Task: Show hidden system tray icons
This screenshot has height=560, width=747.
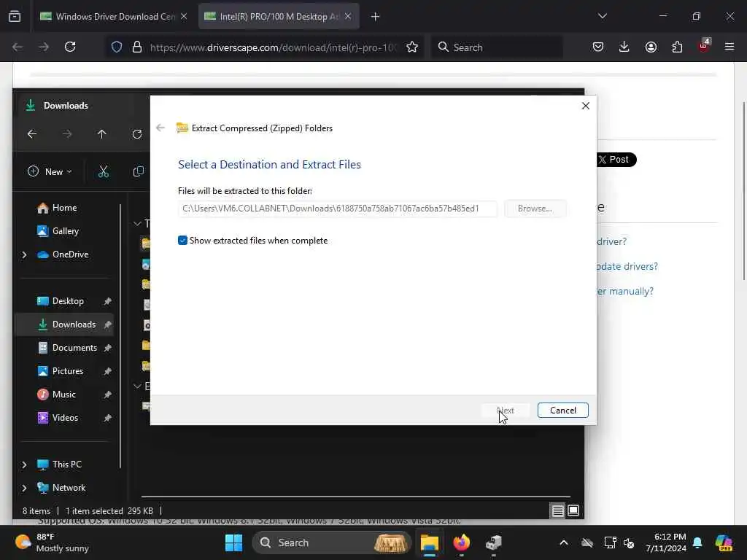Action: point(564,542)
